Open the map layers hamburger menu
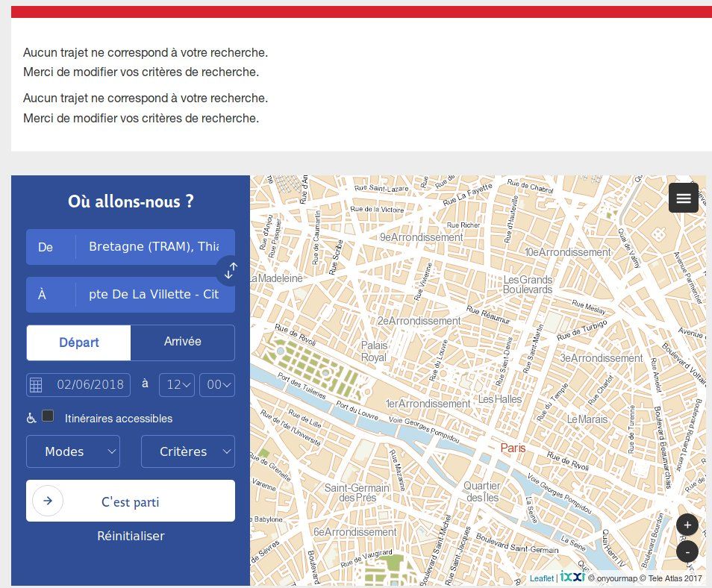Screen dimensions: 712x588 click(x=683, y=198)
